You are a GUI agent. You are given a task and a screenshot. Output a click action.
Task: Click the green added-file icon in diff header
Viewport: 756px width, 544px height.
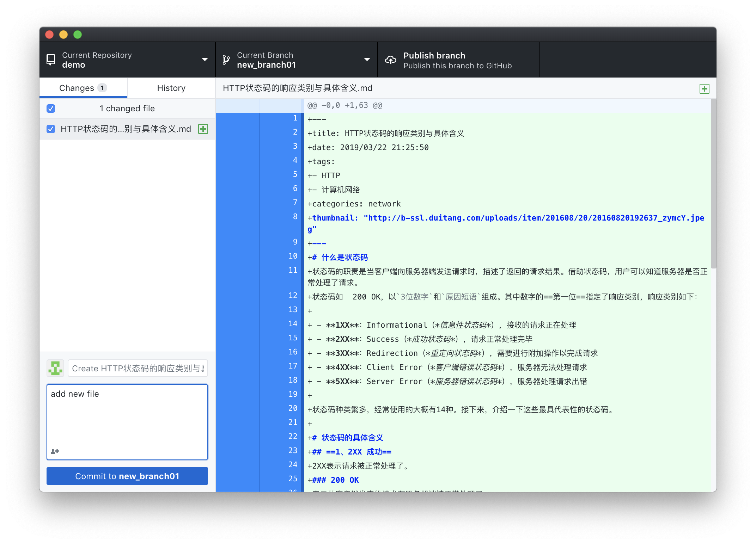coord(704,89)
